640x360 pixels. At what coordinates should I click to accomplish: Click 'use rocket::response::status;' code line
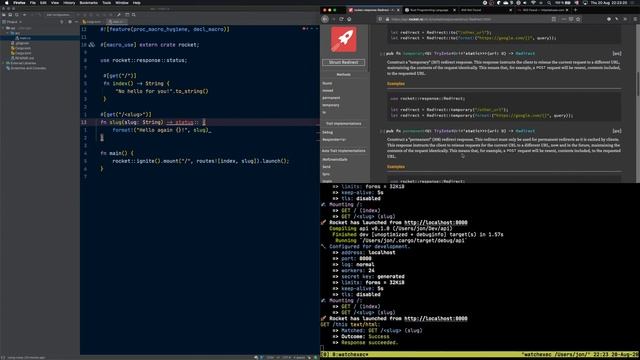(x=144, y=60)
